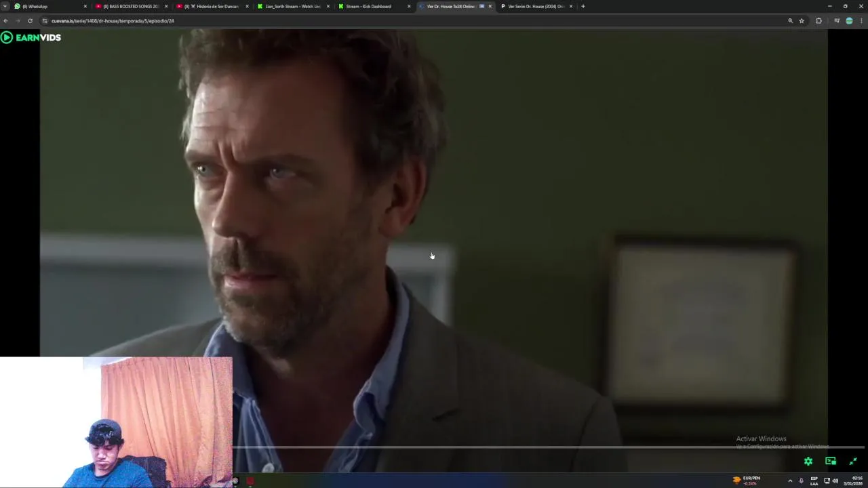Bookmark this page with the star
868x488 pixels.
pos(802,21)
